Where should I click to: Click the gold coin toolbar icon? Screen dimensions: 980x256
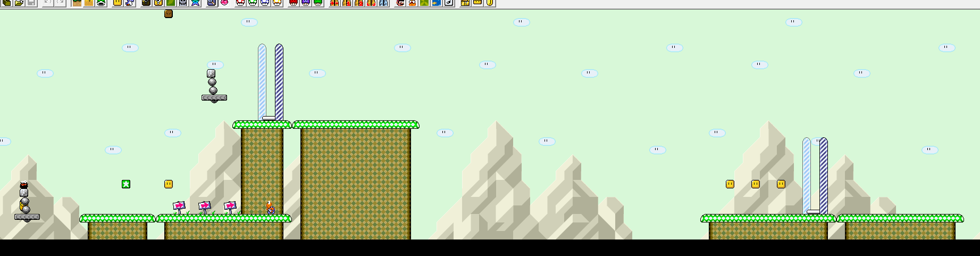tap(490, 3)
